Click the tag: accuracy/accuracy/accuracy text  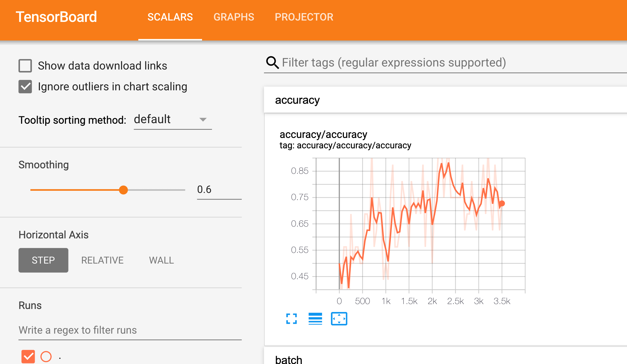pos(345,145)
